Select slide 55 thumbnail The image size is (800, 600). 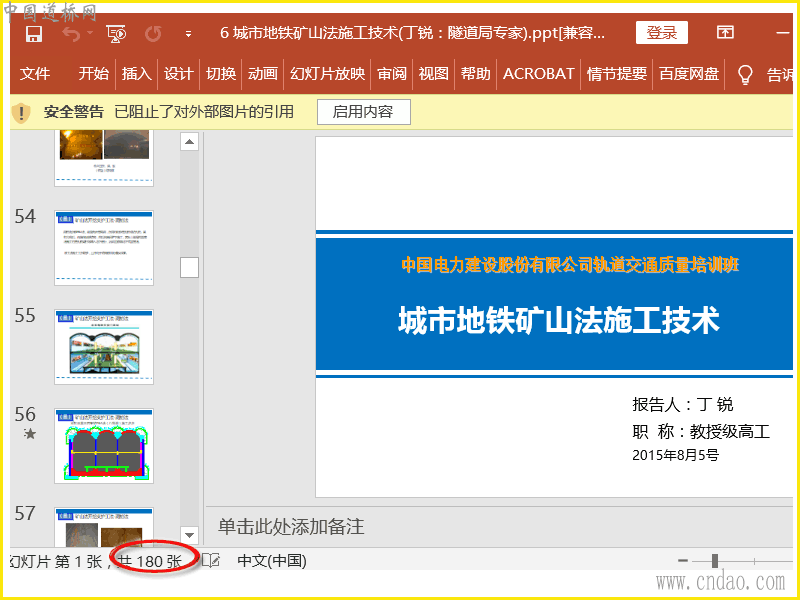pyautogui.click(x=104, y=347)
